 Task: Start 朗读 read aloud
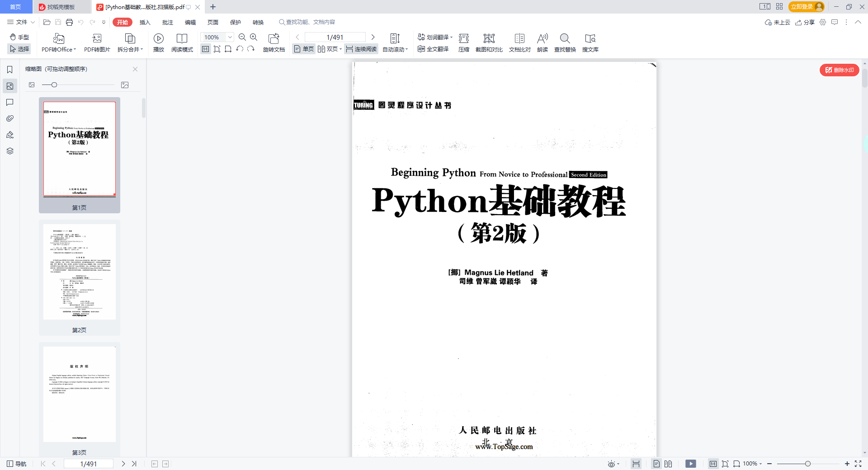(x=542, y=43)
